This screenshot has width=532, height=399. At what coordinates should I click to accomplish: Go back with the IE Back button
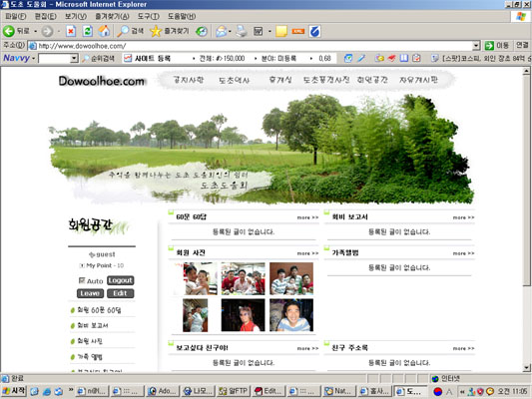pyautogui.click(x=16, y=31)
